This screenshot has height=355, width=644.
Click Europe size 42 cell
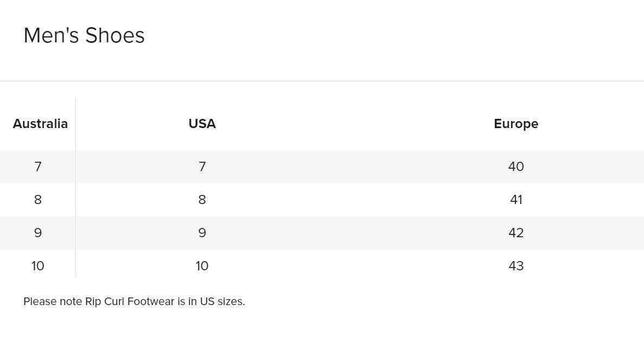[x=516, y=233]
